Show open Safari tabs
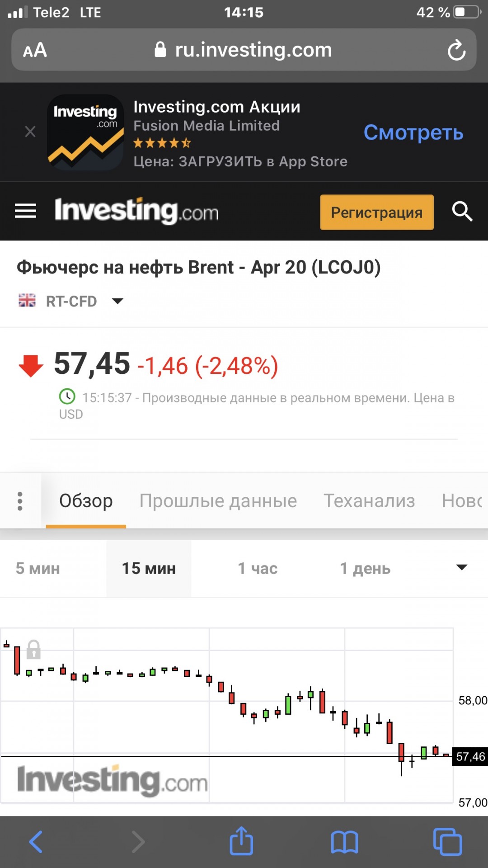The height and width of the screenshot is (868, 488). [447, 842]
